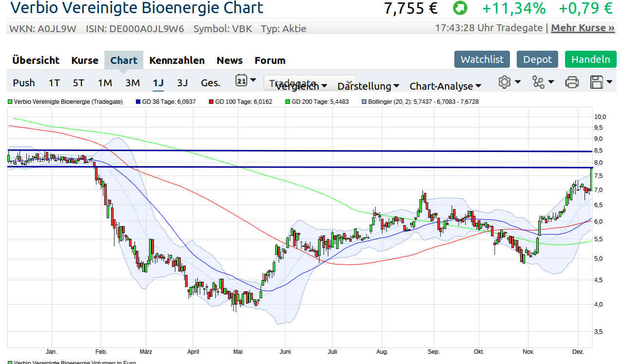Click the current price '7,755 €'
624x364 pixels.
tap(411, 8)
